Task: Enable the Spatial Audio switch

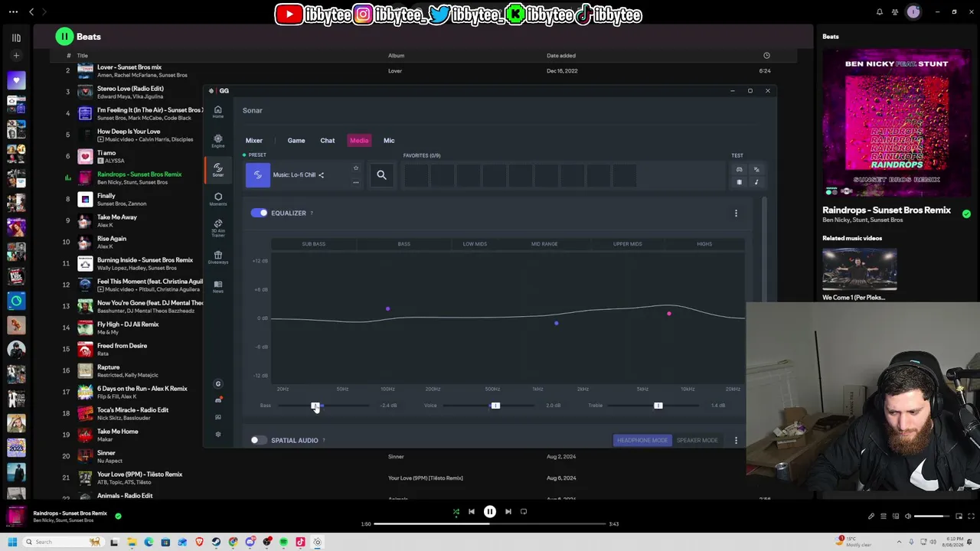Action: pos(259,440)
